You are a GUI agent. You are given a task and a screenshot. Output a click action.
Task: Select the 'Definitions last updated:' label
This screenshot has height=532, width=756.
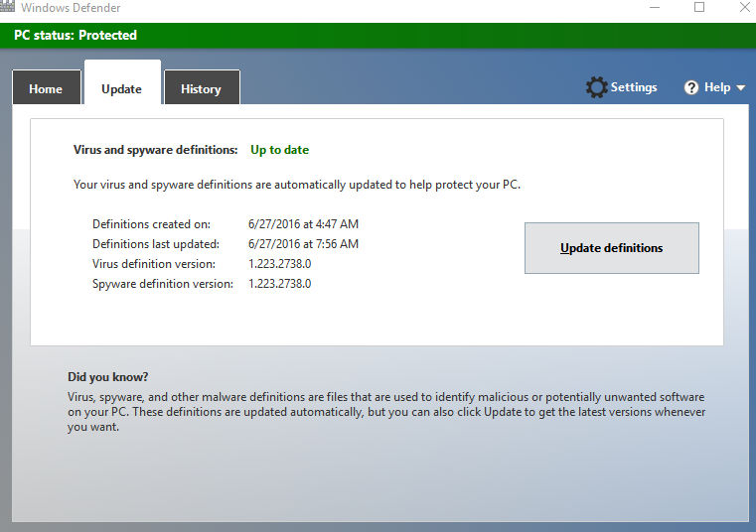[x=156, y=244]
